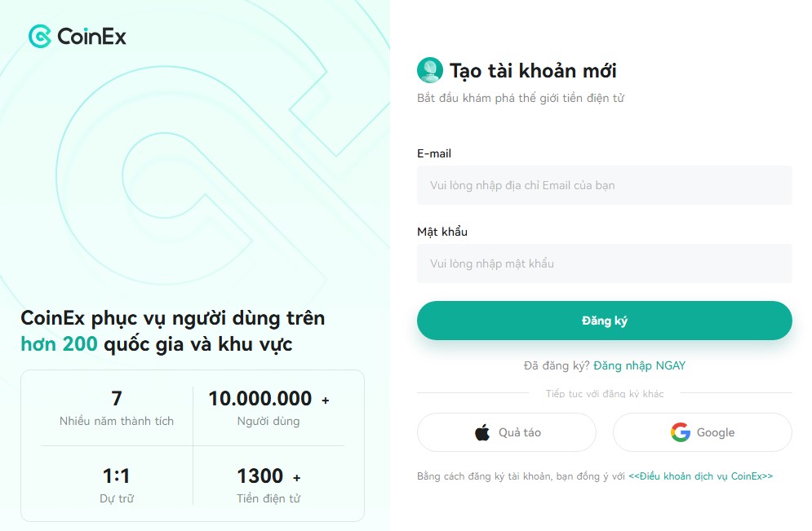Click the Mật khẩu field label
812x531 pixels.
click(442, 232)
